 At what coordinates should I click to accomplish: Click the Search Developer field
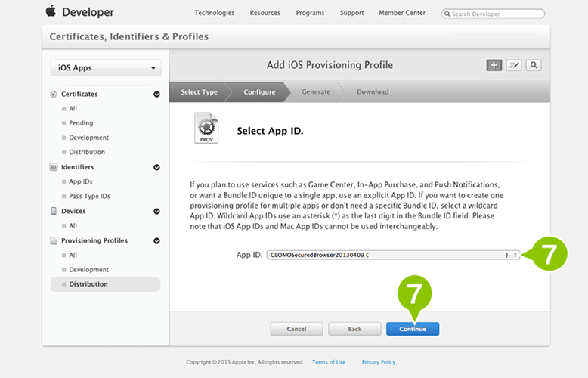(493, 14)
